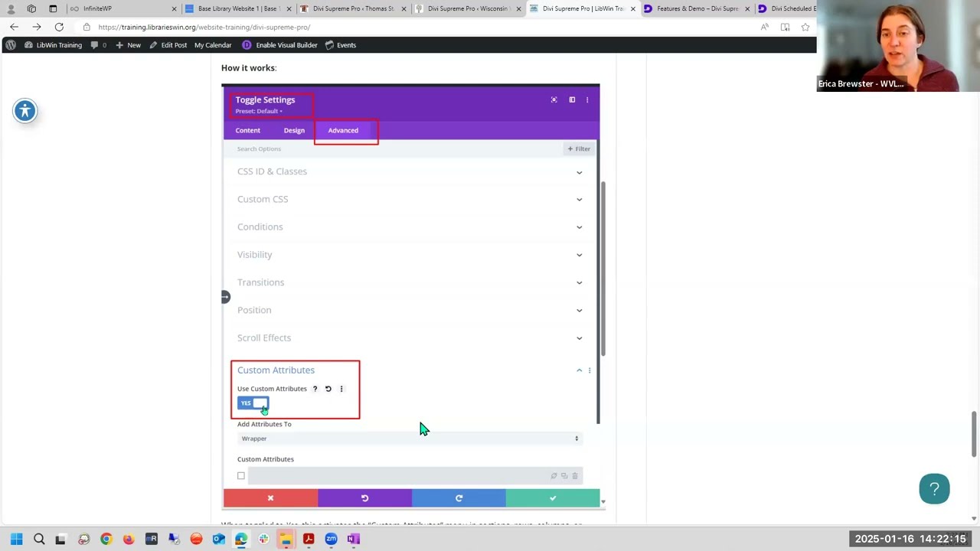Switch to Features & Demo browser tab
This screenshot has width=980, height=551.
pyautogui.click(x=697, y=8)
